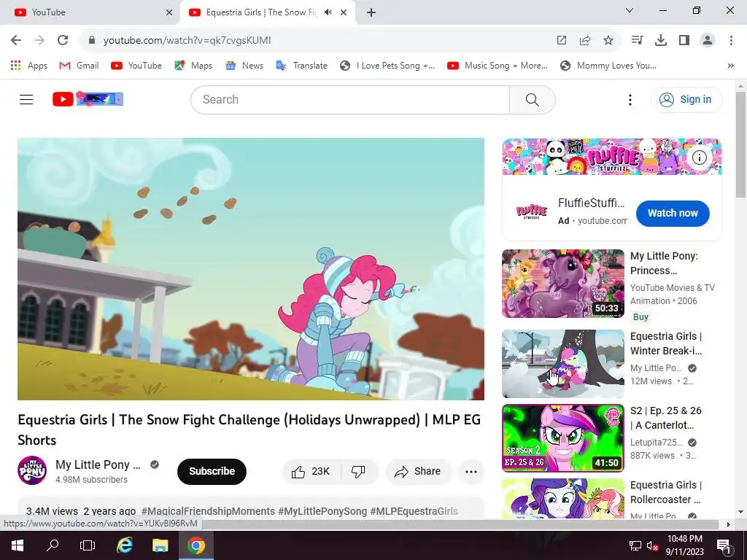Screen dimensions: 747x560
Task: Open News bookmark
Action: coord(244,66)
